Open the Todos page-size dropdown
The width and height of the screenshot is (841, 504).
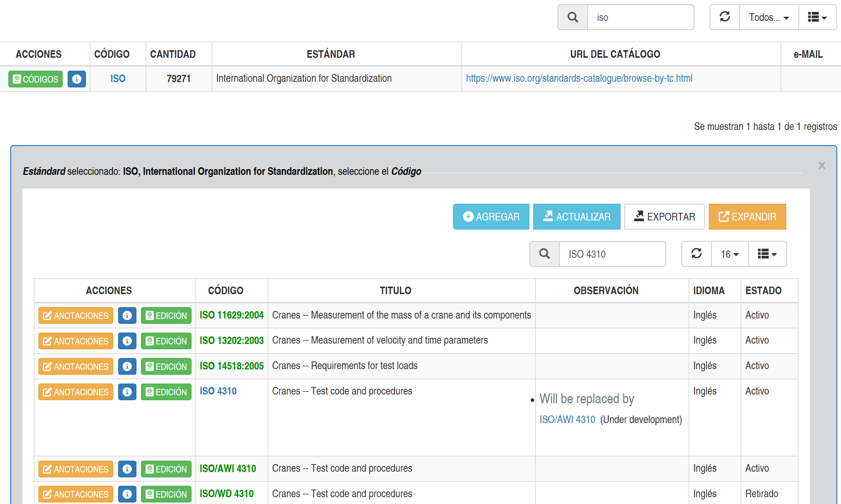tap(769, 17)
